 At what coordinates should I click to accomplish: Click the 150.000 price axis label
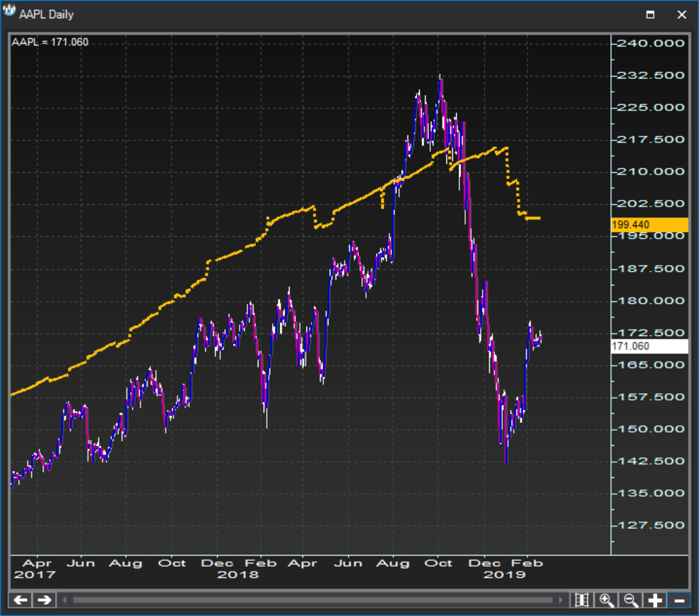650,429
